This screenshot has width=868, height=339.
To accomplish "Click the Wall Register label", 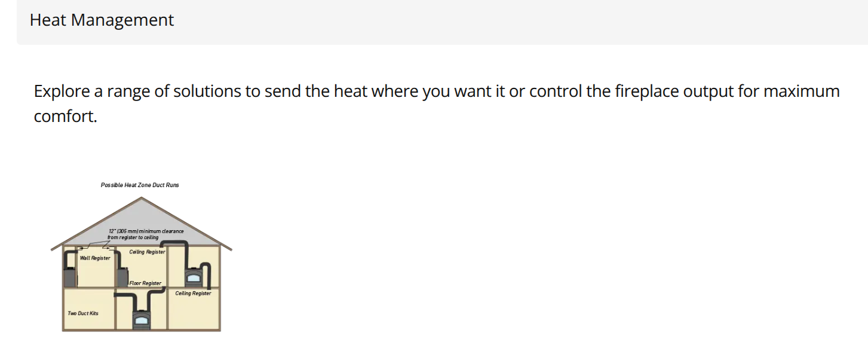I will (x=95, y=258).
